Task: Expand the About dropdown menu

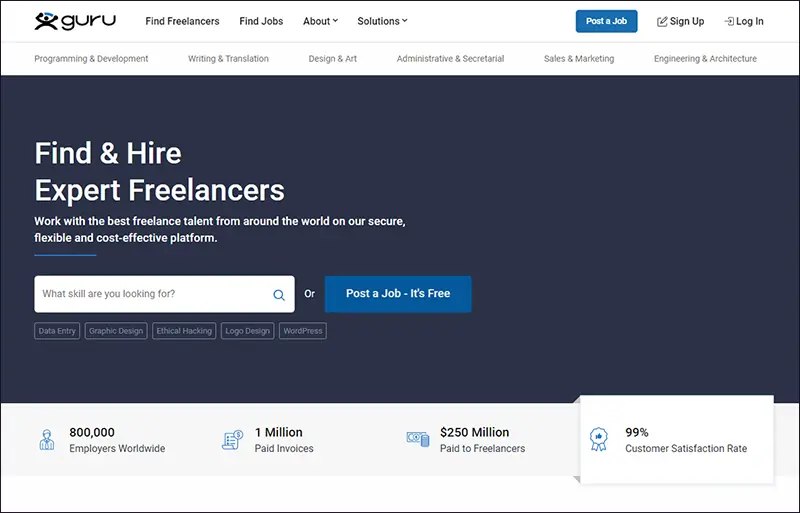Action: [x=320, y=21]
